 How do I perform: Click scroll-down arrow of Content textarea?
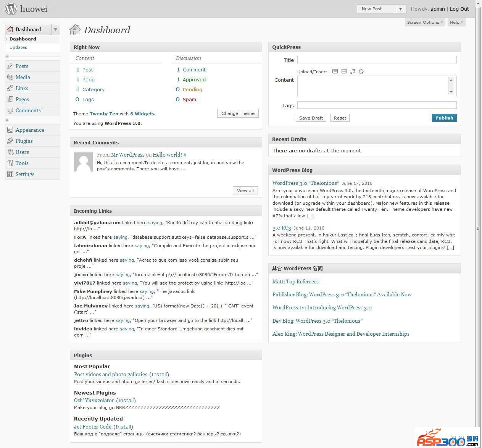tap(451, 92)
